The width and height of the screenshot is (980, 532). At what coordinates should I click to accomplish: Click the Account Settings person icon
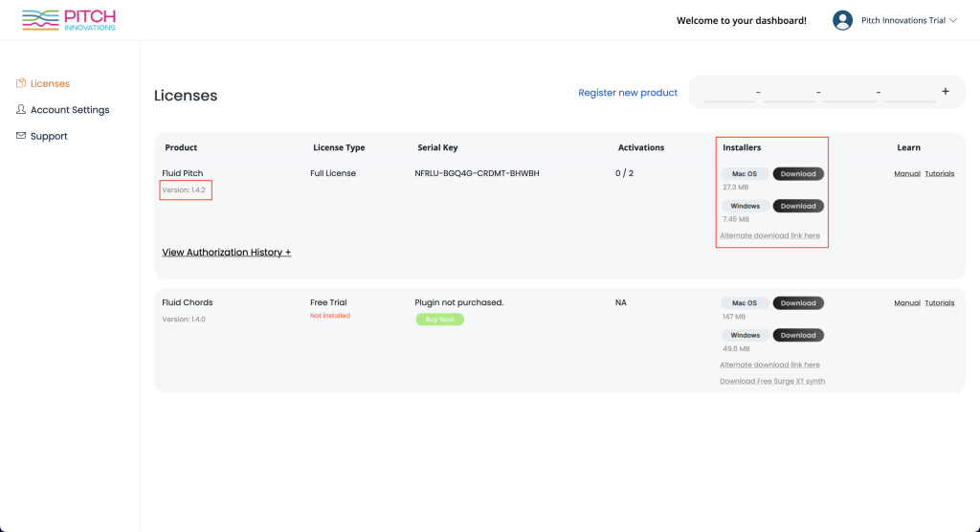(21, 109)
